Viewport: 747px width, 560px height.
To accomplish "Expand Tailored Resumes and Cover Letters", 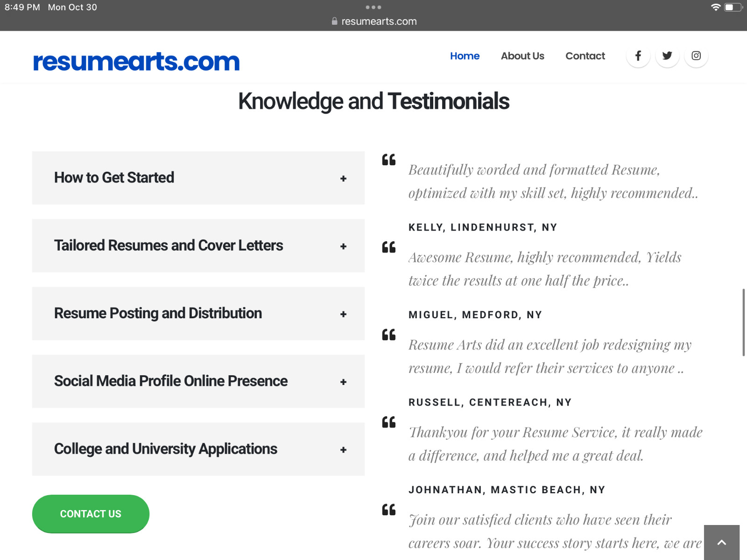I will (x=198, y=245).
